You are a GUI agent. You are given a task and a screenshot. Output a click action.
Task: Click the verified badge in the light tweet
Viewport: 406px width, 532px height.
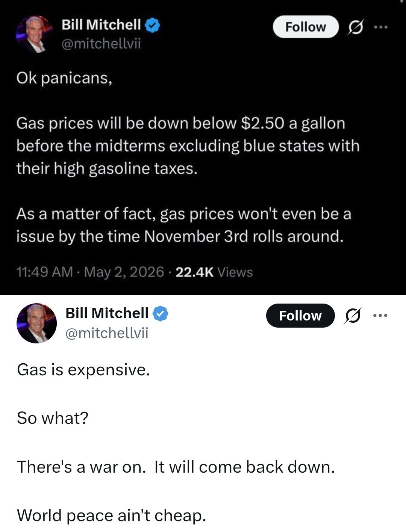click(x=161, y=313)
